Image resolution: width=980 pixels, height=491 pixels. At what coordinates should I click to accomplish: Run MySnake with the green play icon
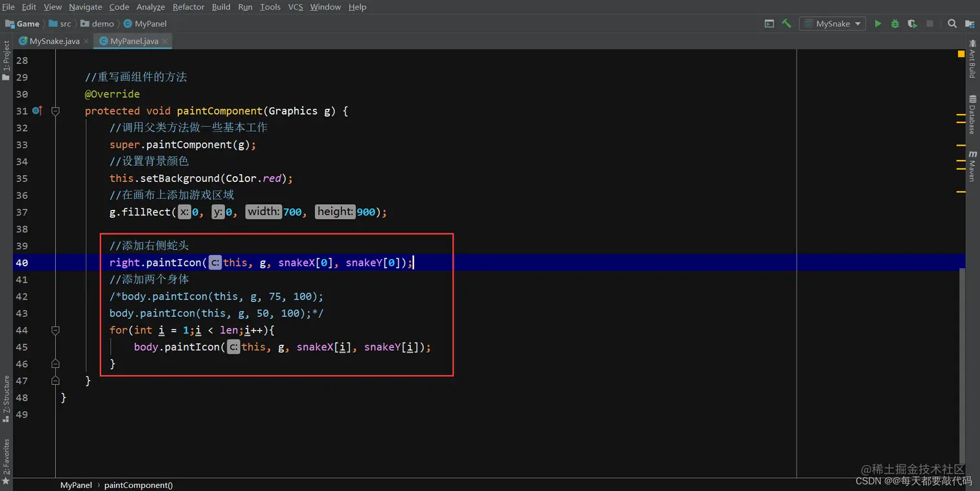point(878,24)
